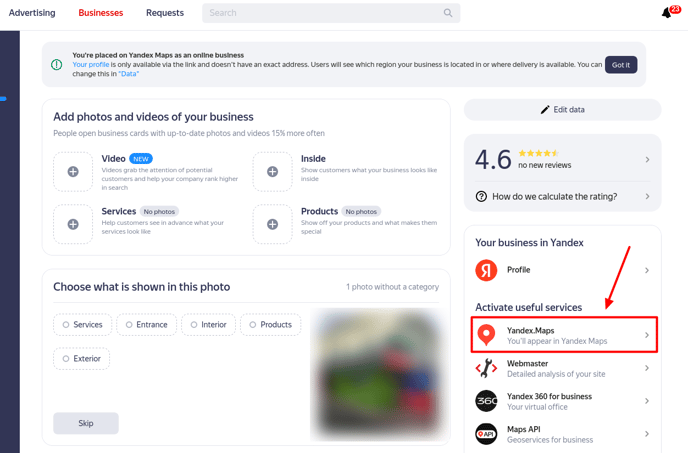Expand How do we calculate rating chevron
This screenshot has width=688, height=453.
coord(647,196)
